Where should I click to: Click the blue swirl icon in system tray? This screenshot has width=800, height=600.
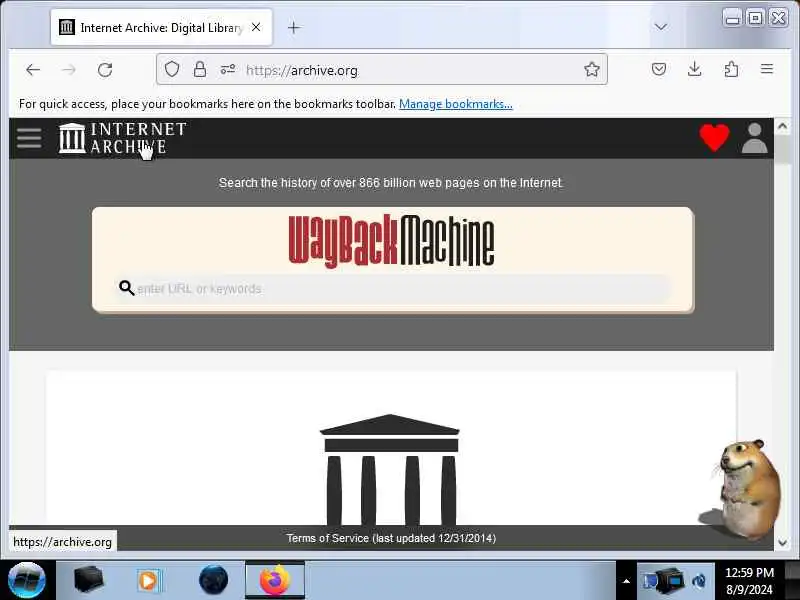click(699, 581)
